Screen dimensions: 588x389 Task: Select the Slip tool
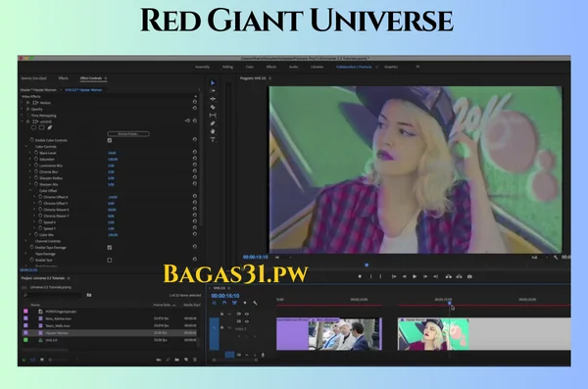click(x=213, y=116)
